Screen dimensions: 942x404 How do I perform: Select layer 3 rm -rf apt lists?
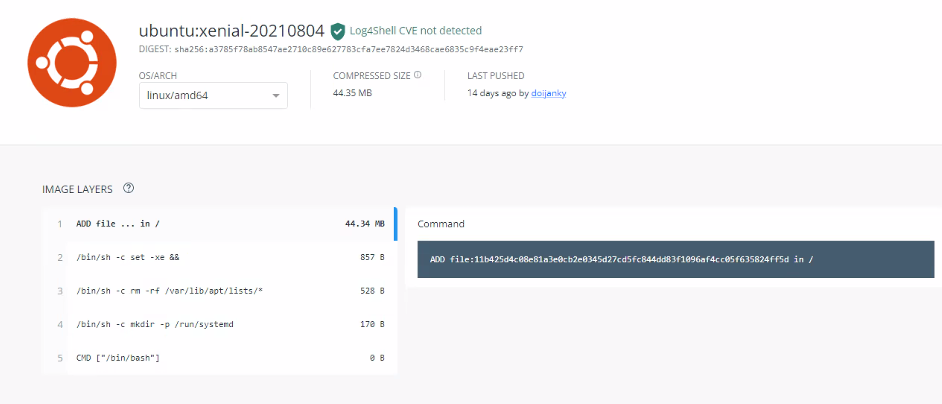coord(219,291)
